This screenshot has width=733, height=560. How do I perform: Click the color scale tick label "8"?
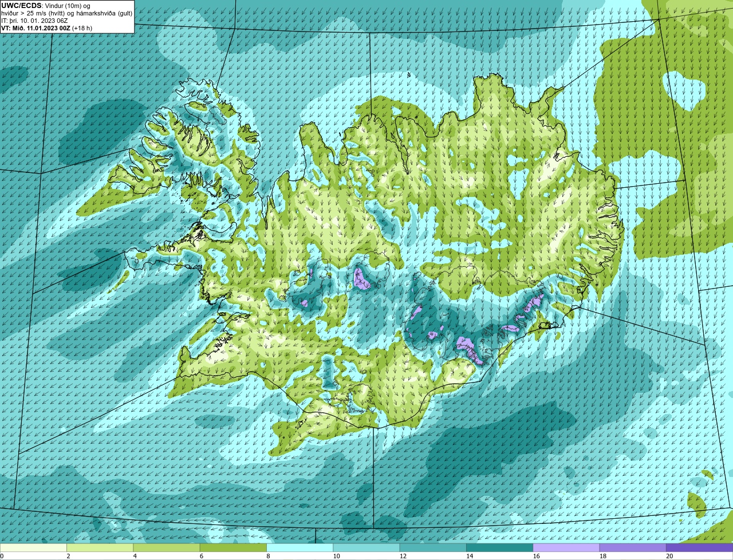pyautogui.click(x=268, y=556)
